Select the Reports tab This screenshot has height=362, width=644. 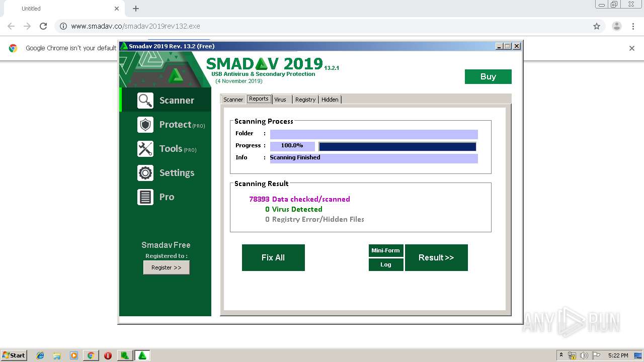[259, 99]
